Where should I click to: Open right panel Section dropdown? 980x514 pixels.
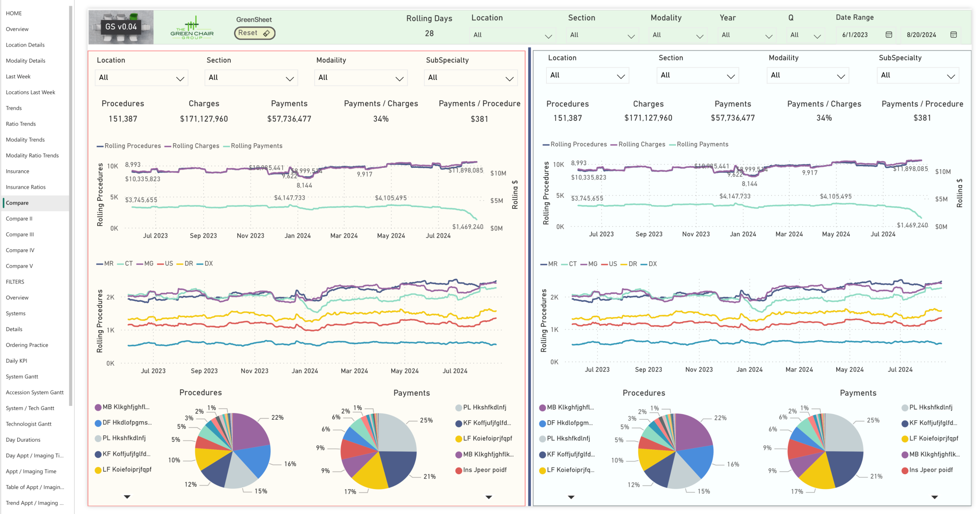click(697, 75)
